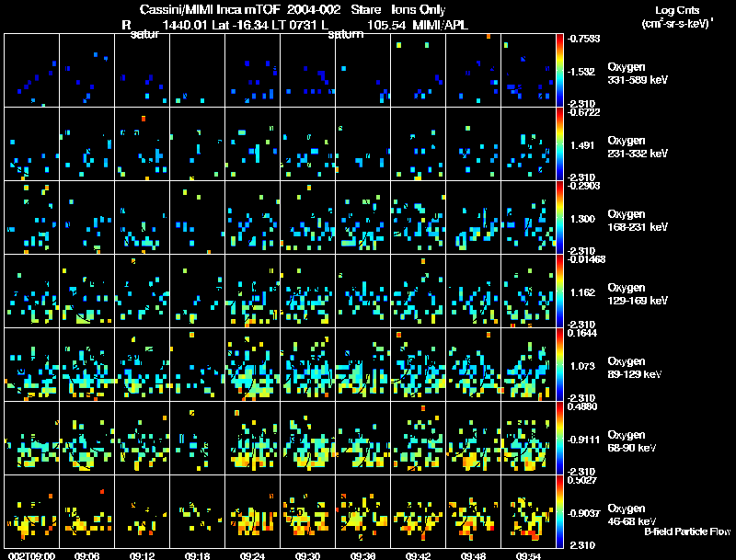
Task: Click the Oxygen 68-90 keV row label
Action: (631, 441)
